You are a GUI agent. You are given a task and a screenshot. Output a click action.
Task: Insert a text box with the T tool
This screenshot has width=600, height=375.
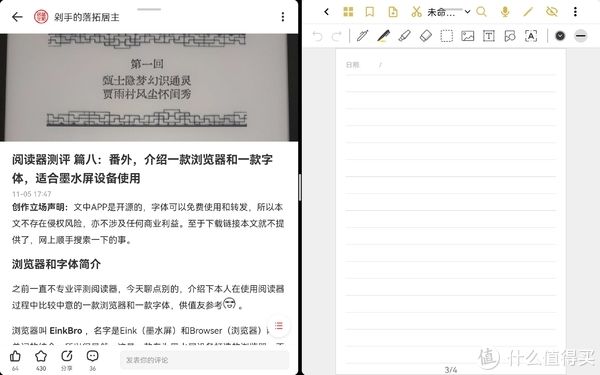[x=489, y=36]
